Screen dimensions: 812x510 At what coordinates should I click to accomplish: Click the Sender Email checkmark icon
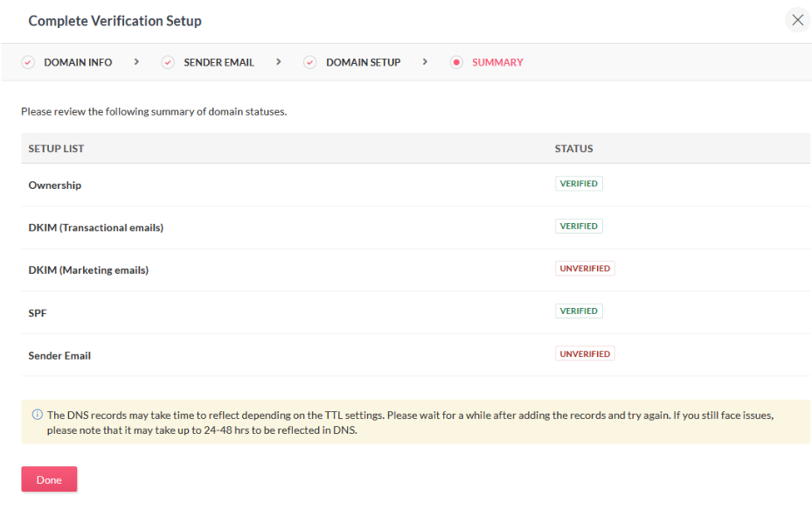(x=168, y=63)
